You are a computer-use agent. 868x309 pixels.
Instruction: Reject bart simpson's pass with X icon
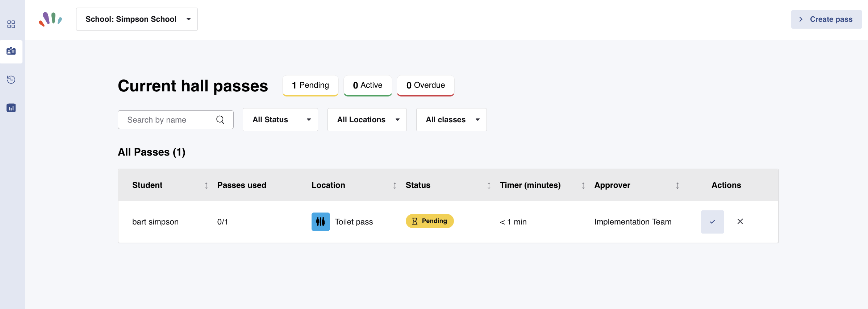click(x=740, y=221)
